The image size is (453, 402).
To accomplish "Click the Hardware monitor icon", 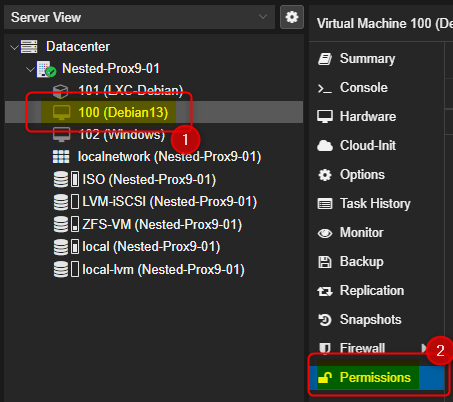I will tap(325, 117).
